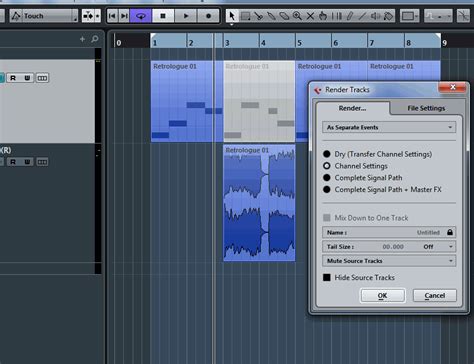
Task: Click the lock icon in Name field
Action: 450,232
